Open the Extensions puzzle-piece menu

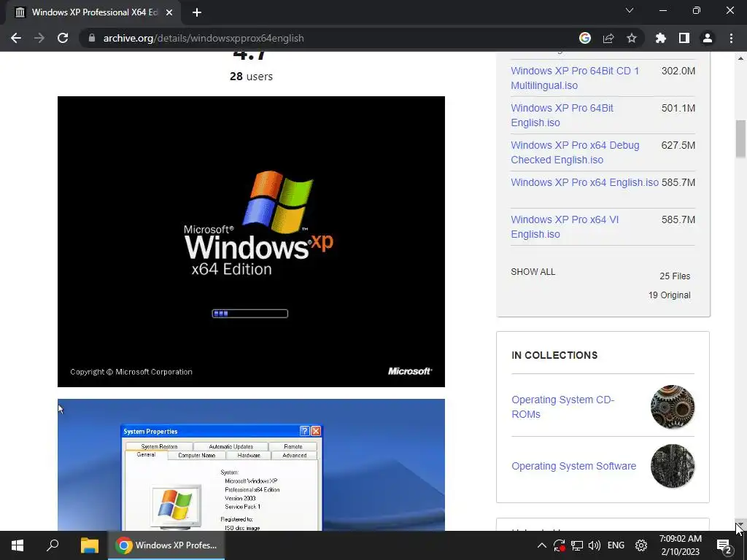click(661, 38)
